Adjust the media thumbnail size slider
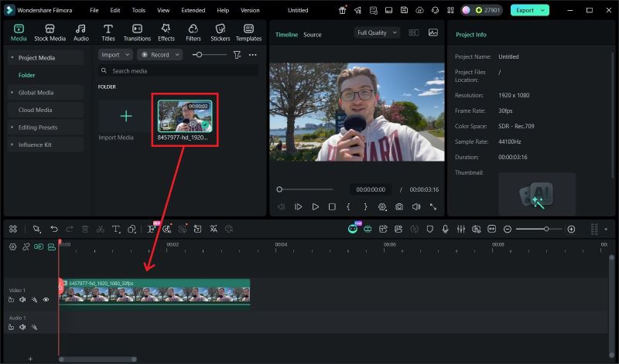Image resolution: width=619 pixels, height=364 pixels. [x=199, y=55]
